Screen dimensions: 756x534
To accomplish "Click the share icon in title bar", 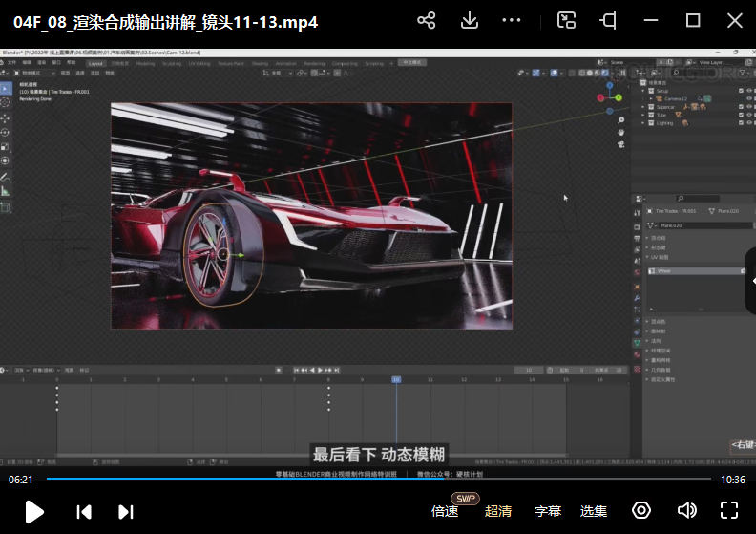I will click(x=427, y=21).
